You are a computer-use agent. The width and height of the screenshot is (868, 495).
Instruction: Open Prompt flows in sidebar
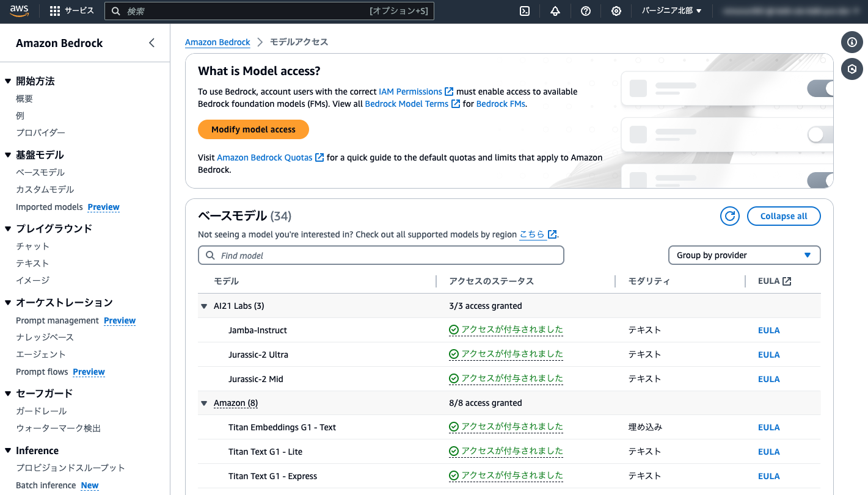tap(42, 372)
